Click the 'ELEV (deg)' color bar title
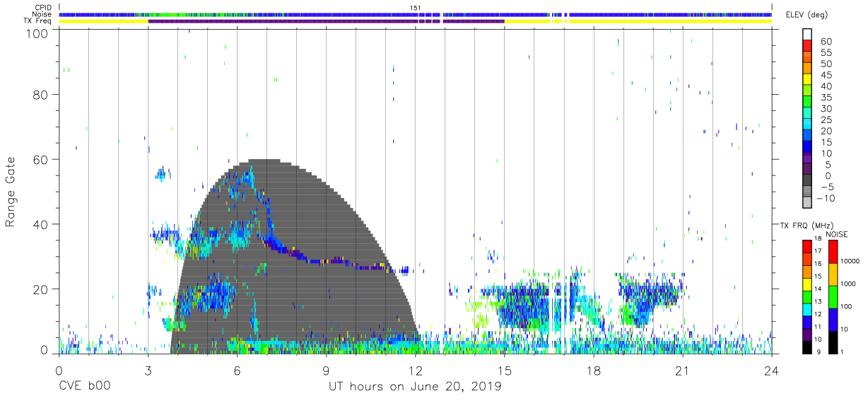Screen dimensions: 868x401 [807, 15]
